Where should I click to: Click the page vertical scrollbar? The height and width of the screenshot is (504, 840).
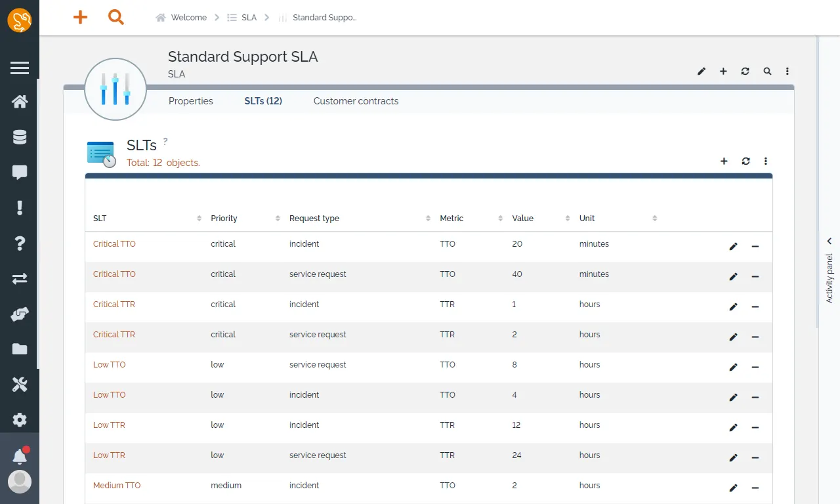pos(818,182)
